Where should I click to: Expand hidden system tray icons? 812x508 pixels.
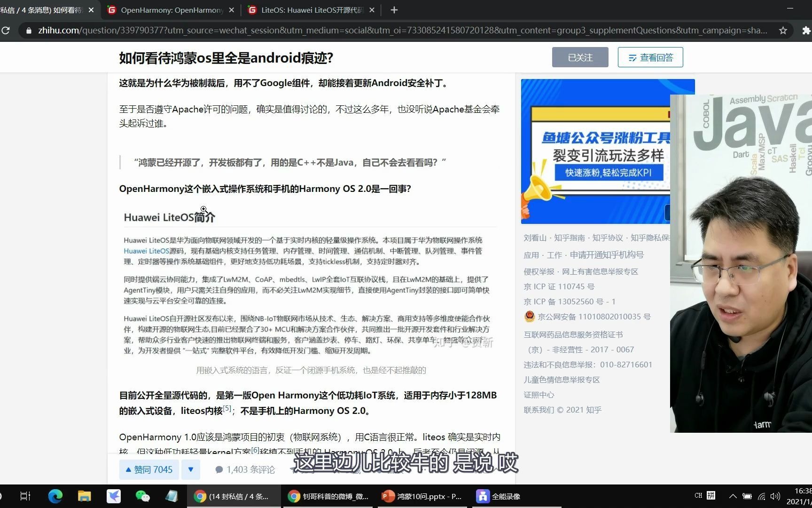tap(733, 496)
